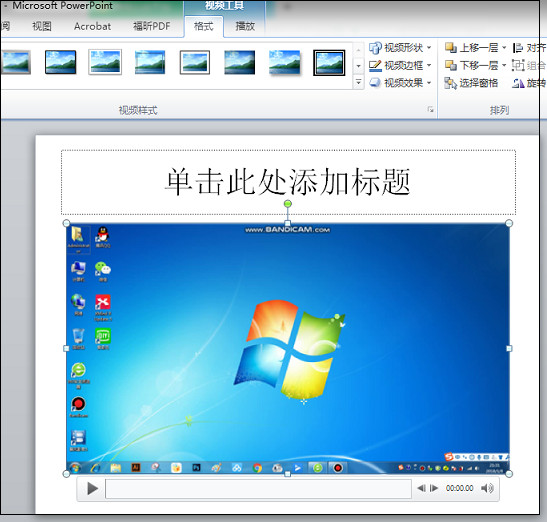The height and width of the screenshot is (522, 547).
Task: Select the heavy double black frame style
Action: click(x=329, y=62)
